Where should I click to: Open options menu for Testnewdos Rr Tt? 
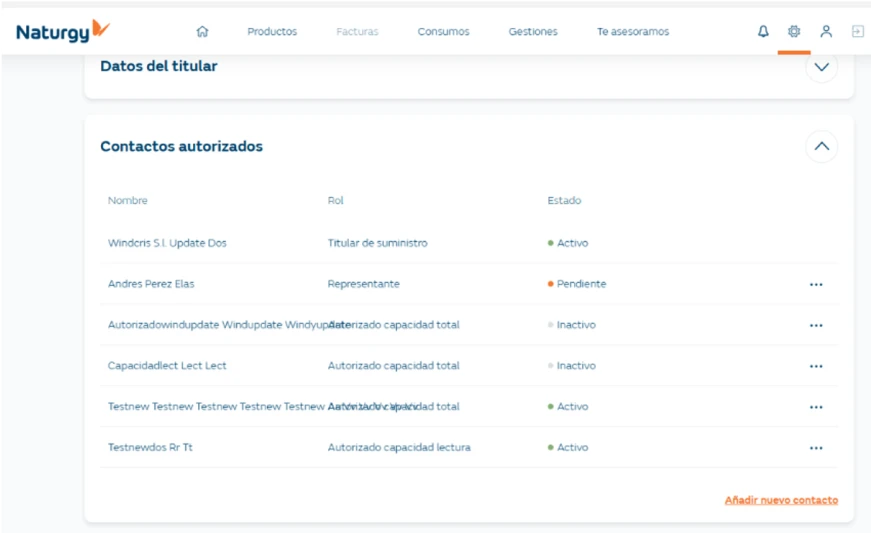pyautogui.click(x=816, y=448)
